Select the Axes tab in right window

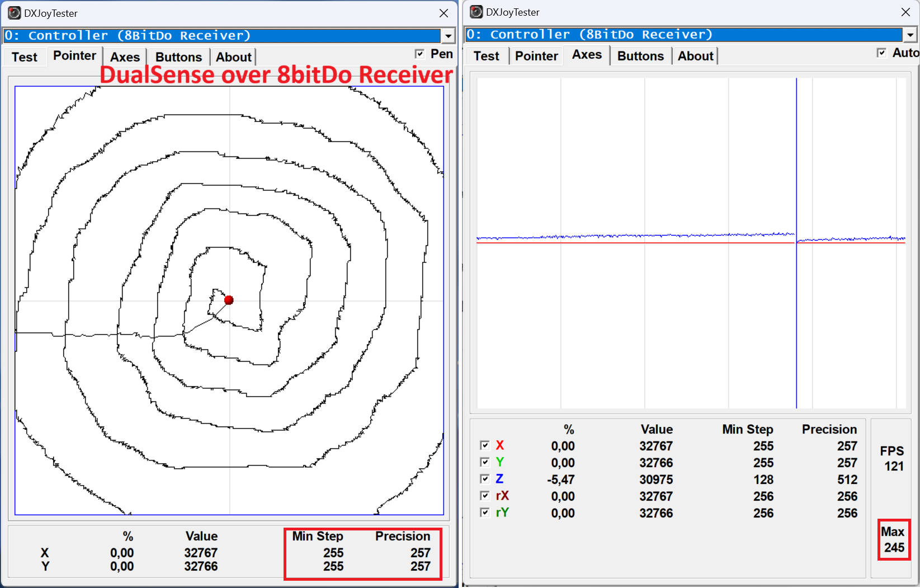587,55
